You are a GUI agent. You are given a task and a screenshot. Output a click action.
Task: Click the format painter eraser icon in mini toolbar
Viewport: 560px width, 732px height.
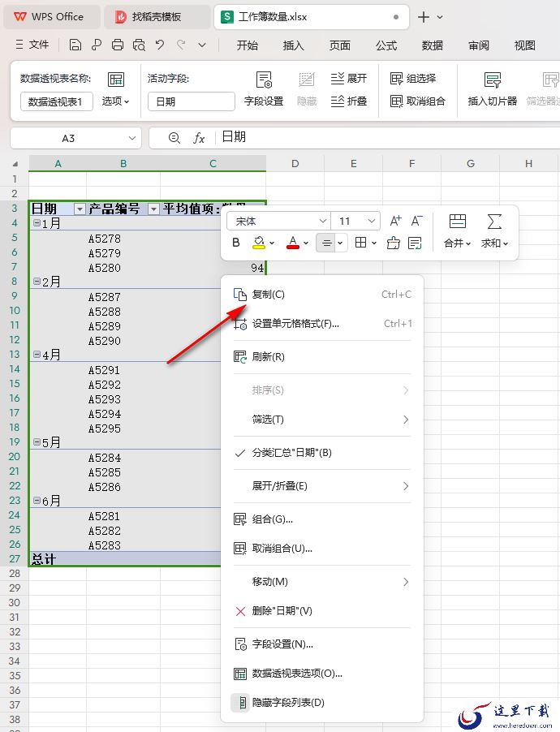click(394, 243)
